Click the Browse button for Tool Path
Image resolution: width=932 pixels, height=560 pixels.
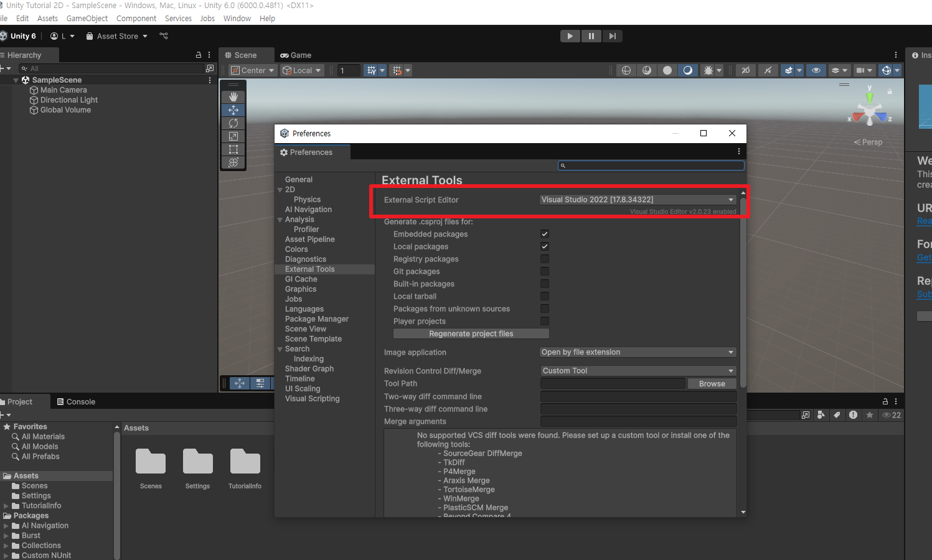pyautogui.click(x=712, y=384)
